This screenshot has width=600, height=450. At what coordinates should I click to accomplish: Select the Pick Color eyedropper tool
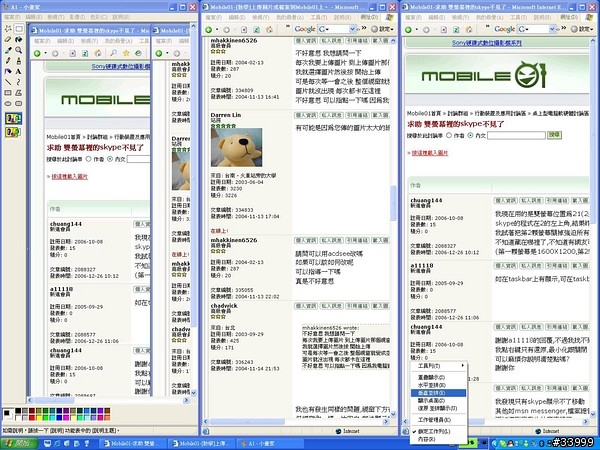8,50
